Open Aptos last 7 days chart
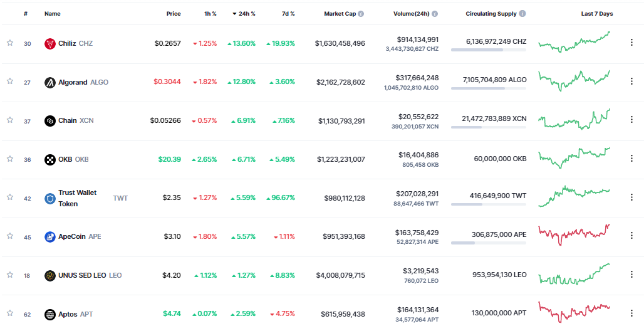This screenshot has height=326, width=644. pos(574,312)
